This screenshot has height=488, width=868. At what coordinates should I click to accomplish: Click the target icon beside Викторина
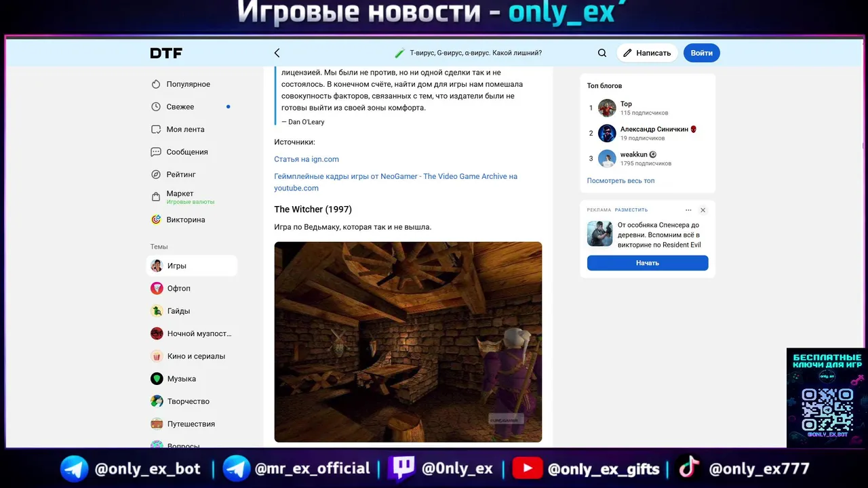(156, 220)
